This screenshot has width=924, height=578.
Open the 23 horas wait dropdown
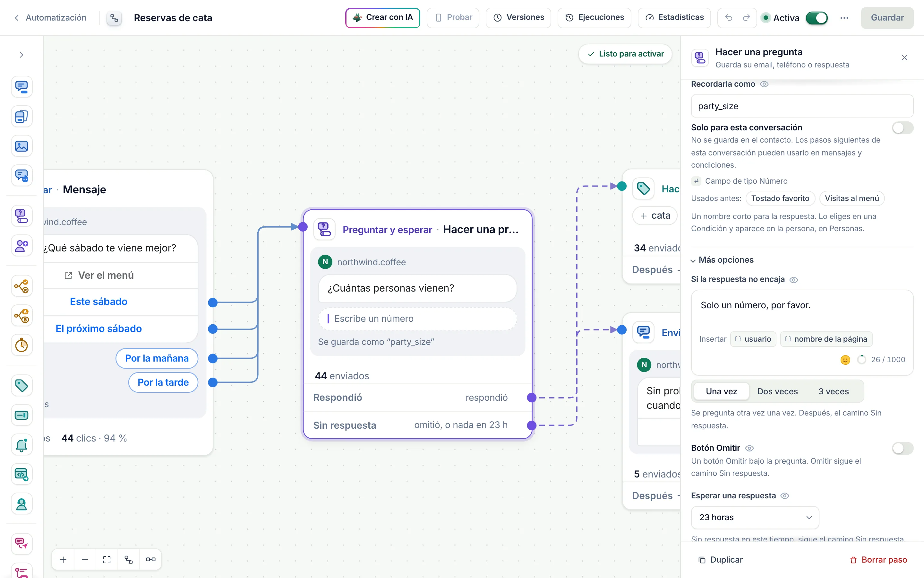click(755, 518)
